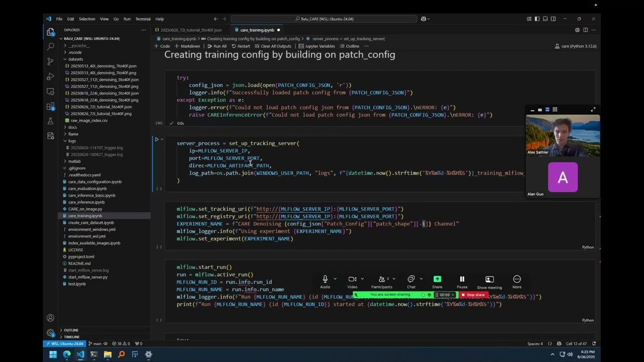Open the File menu

pos(59,19)
